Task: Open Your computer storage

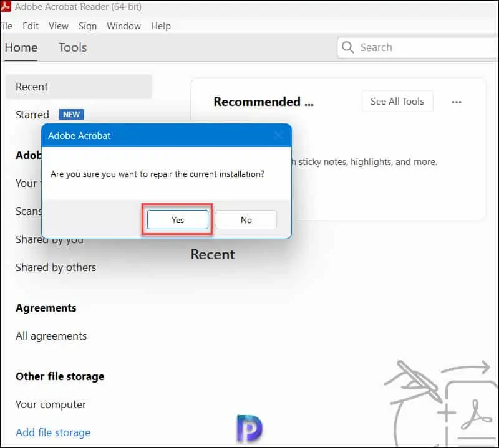Action: coord(51,404)
